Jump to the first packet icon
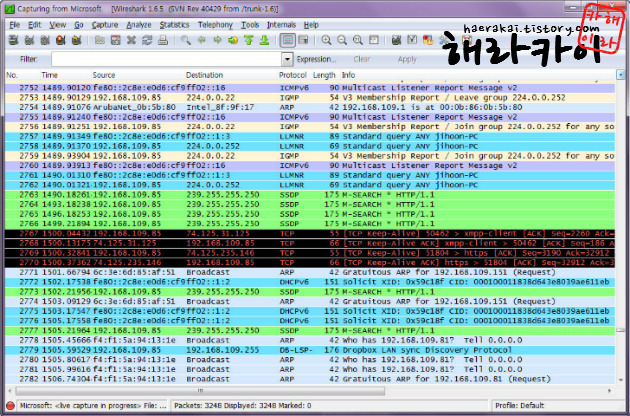This screenshot has height=416, width=630. coord(249,40)
